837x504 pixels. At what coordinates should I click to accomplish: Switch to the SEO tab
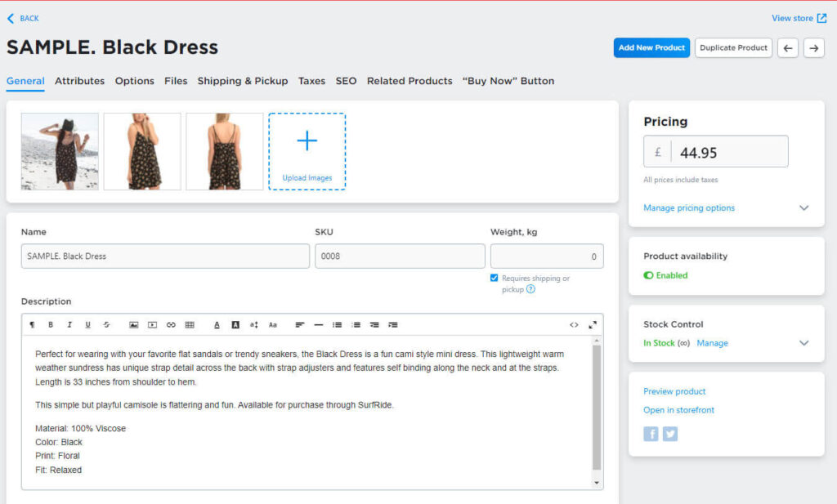tap(346, 81)
